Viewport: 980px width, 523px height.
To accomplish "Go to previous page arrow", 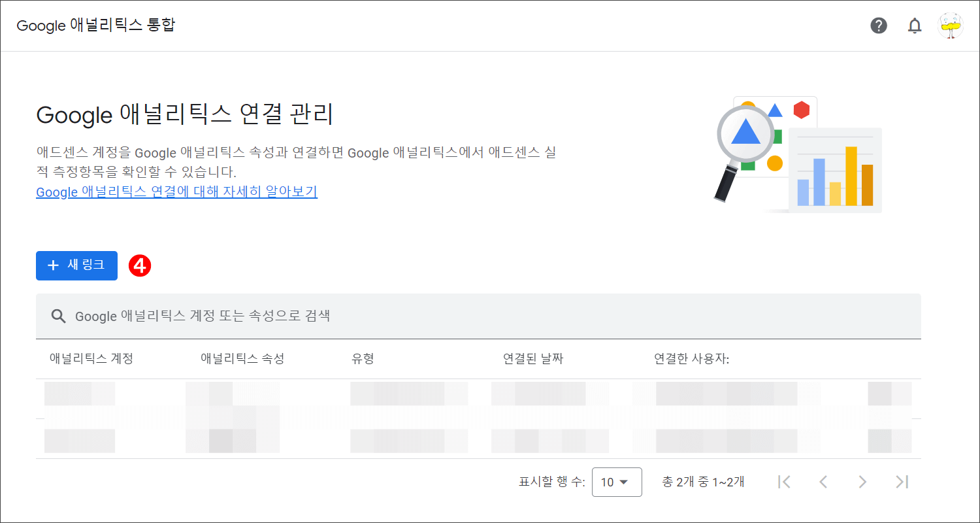I will pos(823,482).
